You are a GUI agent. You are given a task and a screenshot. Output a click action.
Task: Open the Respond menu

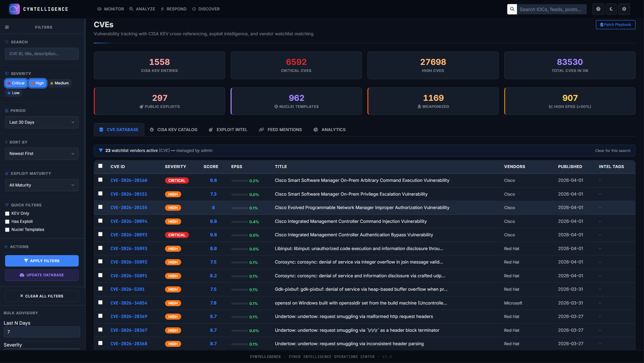pos(173,9)
